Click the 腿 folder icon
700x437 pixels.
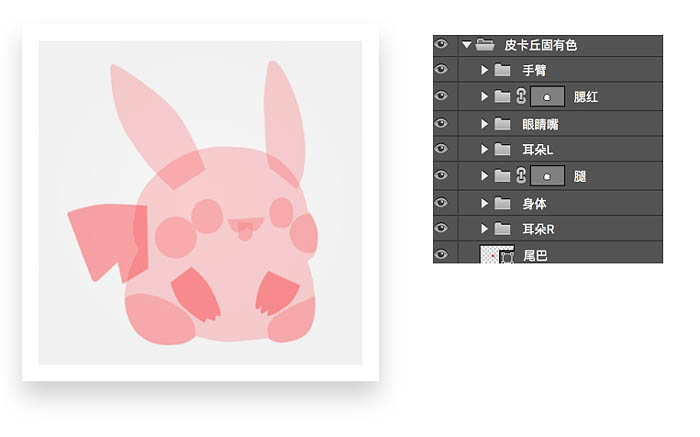click(x=503, y=176)
